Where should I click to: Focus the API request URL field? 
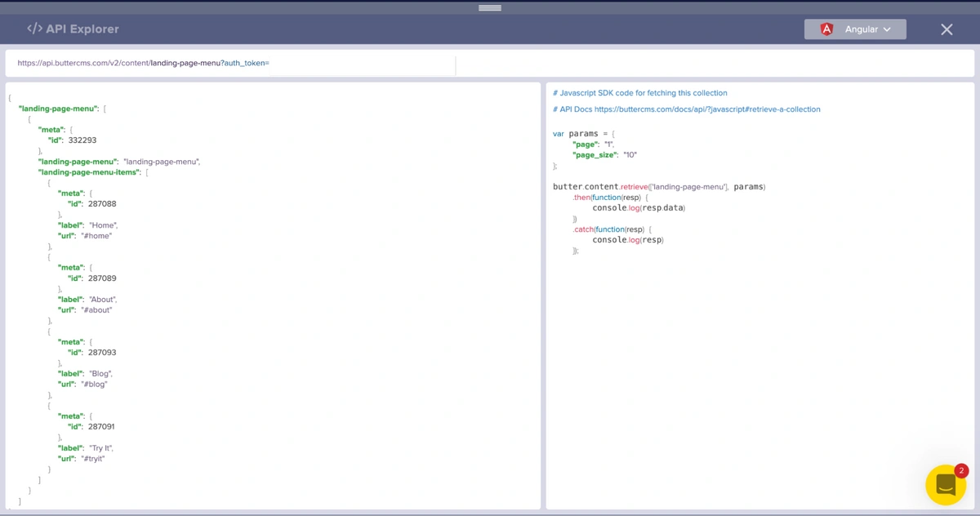[230, 63]
